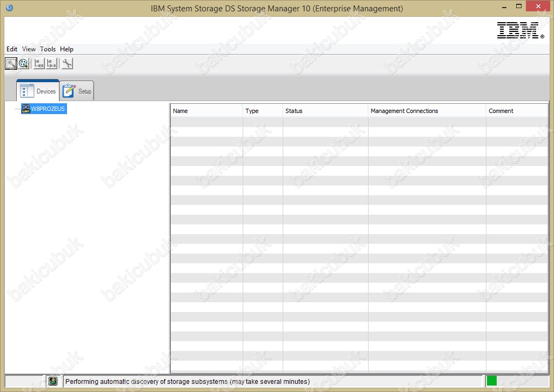Click the Rescan magnifier toolbar icon

point(24,64)
